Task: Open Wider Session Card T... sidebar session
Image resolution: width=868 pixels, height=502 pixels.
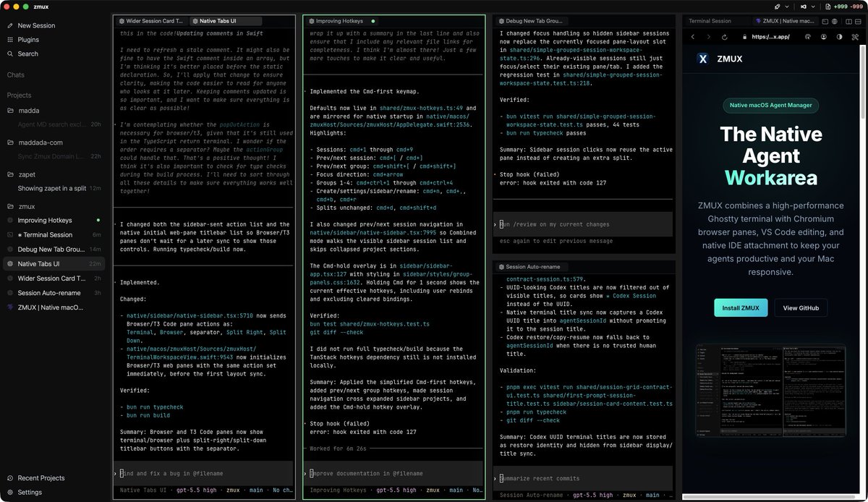Action: 54,278
